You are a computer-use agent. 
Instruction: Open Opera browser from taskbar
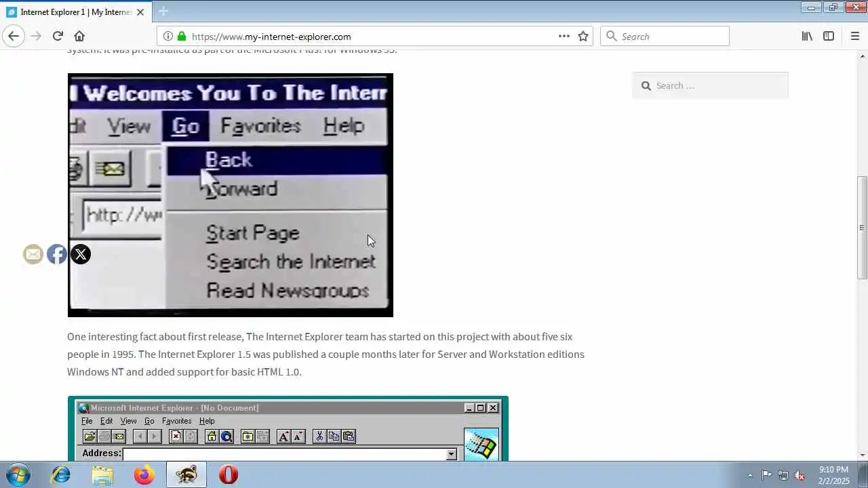229,474
